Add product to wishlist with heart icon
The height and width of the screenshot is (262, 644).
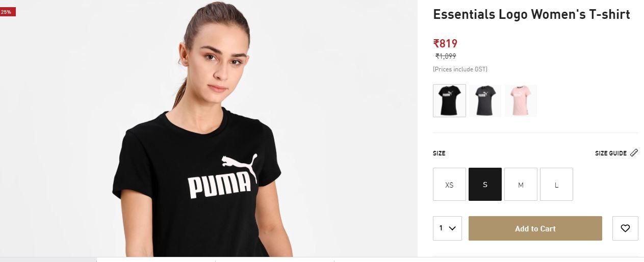click(625, 228)
